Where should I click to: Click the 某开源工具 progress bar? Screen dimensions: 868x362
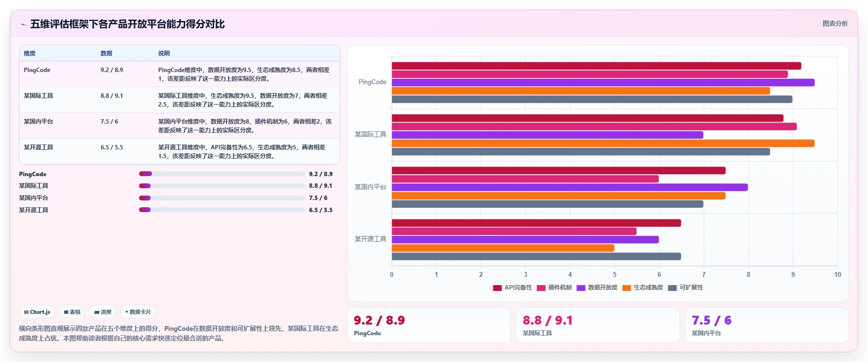pos(222,210)
